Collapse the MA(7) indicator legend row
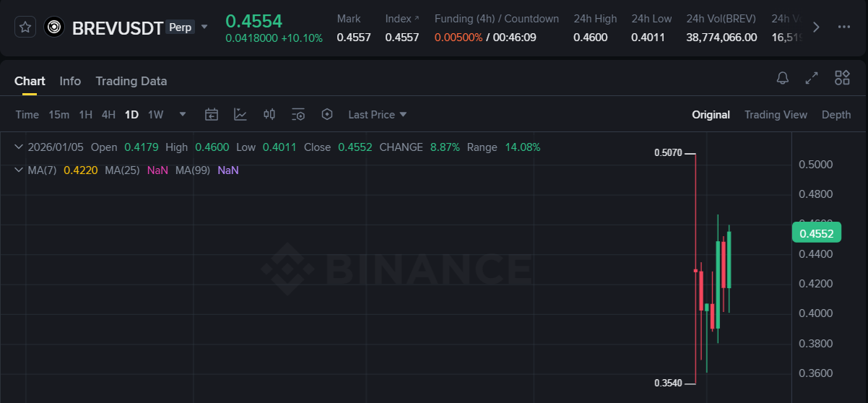This screenshot has width=868, height=403. point(19,170)
